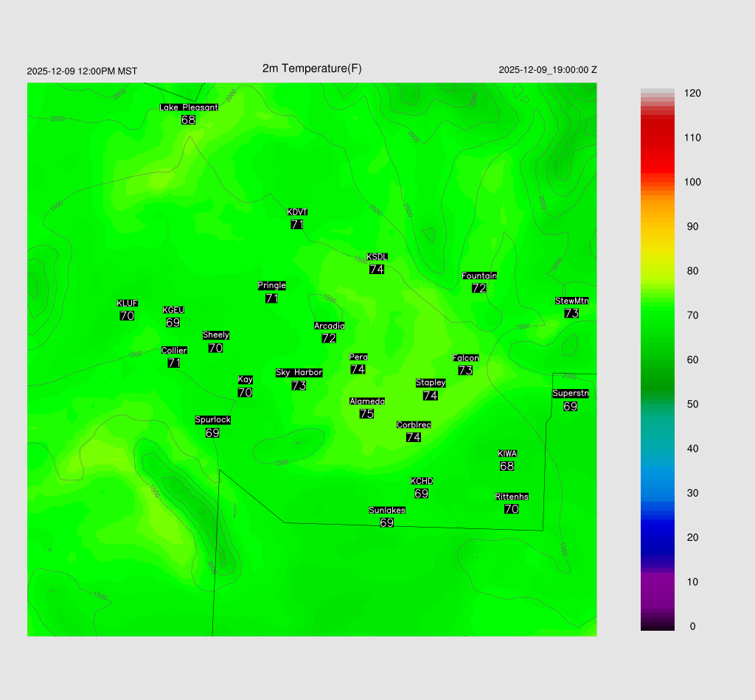Select the KLUF station label
Viewport: 755px width, 700px height.
click(x=128, y=303)
